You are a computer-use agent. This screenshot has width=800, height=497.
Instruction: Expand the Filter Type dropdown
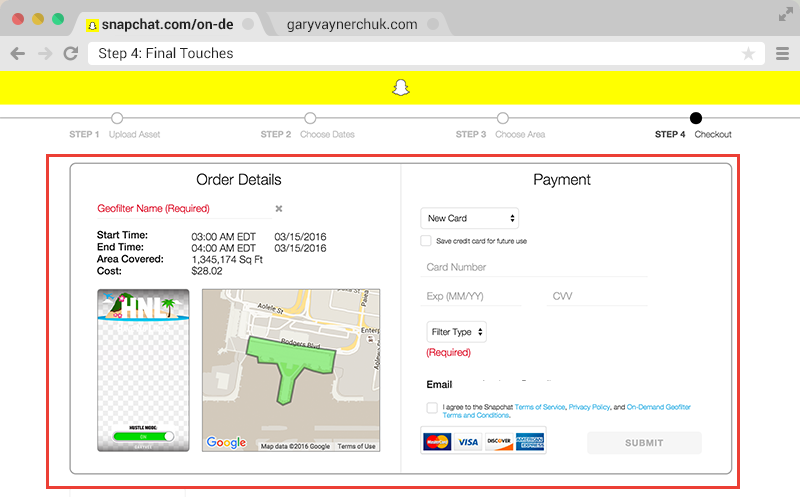tap(456, 332)
